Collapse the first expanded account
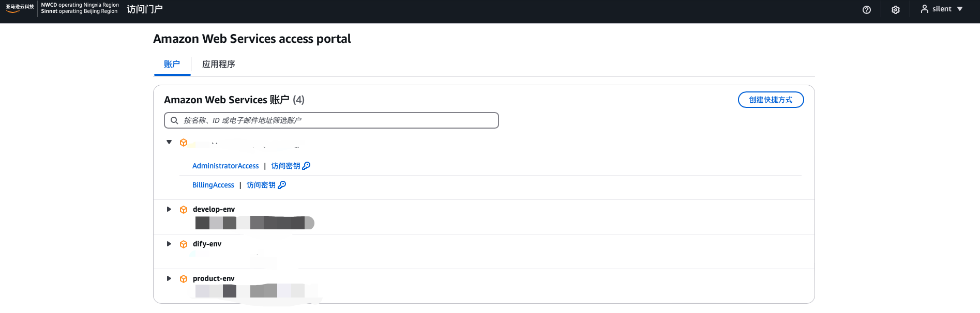980x313 pixels. click(x=169, y=142)
